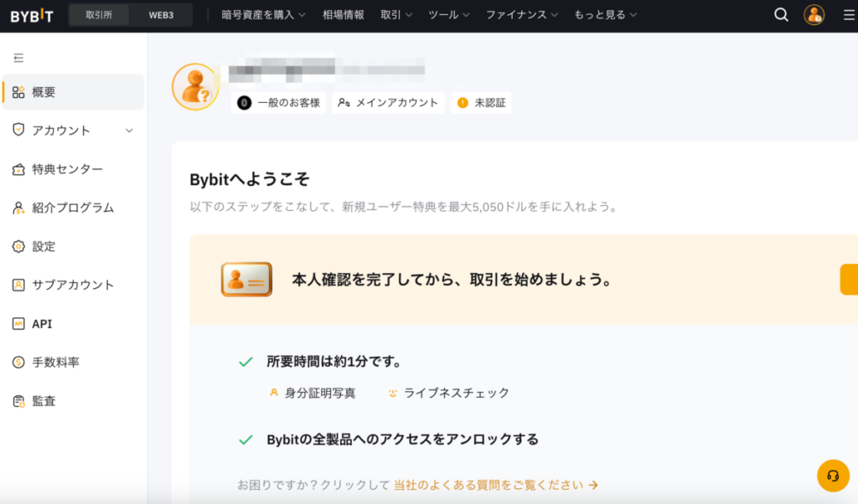Click the 未認証 status badge

(481, 103)
